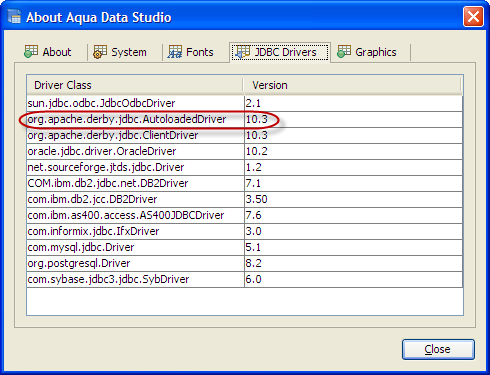Close the dialog with the red X
490x375 pixels.
coord(473,17)
